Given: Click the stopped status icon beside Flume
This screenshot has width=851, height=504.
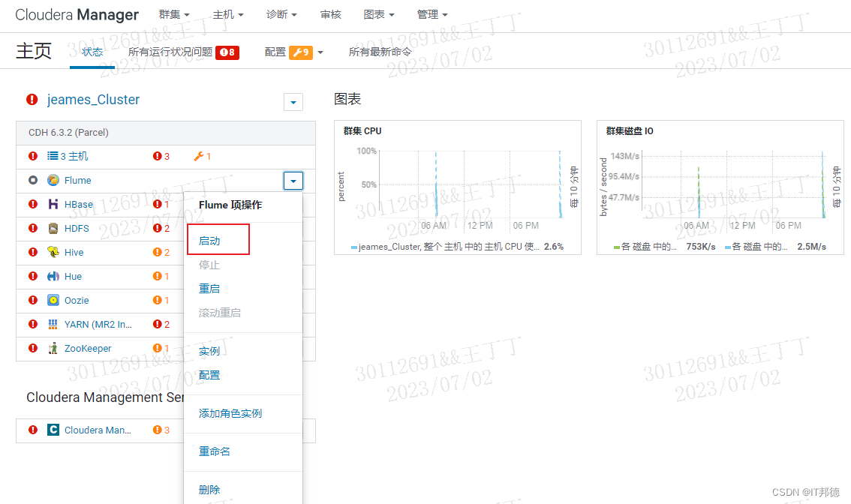Looking at the screenshot, I should [33, 180].
